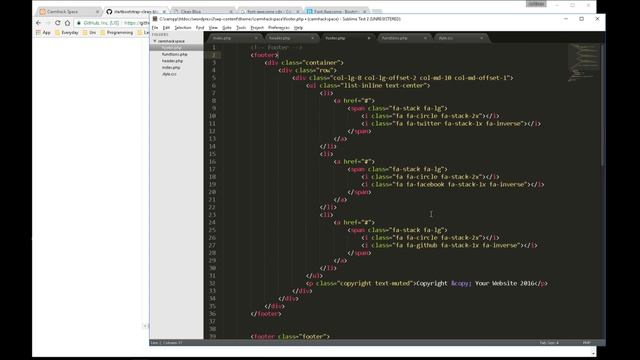Open style.css in the sidebar file tree
Image resolution: width=640 pixels, height=360 pixels.
[x=169, y=74]
